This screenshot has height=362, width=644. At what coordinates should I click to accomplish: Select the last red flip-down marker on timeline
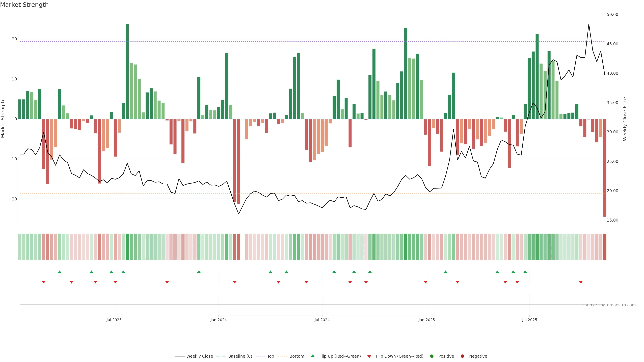581,282
